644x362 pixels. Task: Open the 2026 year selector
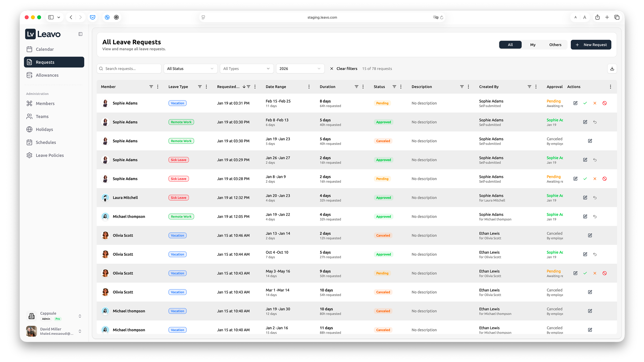[300, 68]
